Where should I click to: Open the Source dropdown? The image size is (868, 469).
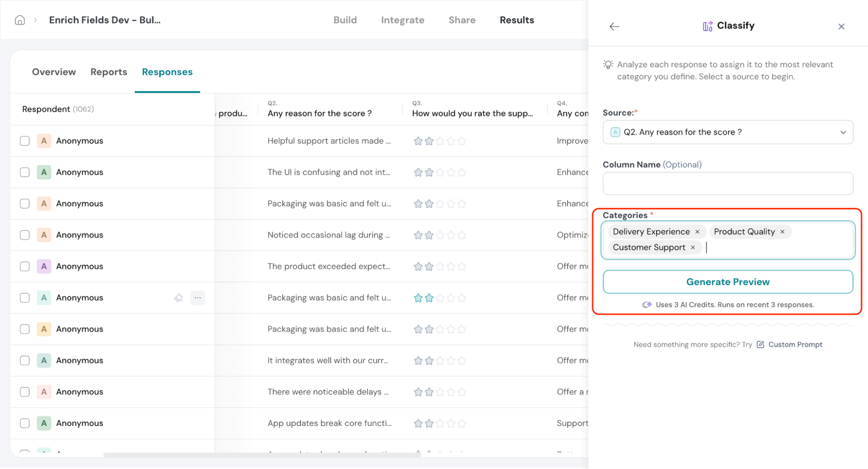(x=728, y=132)
